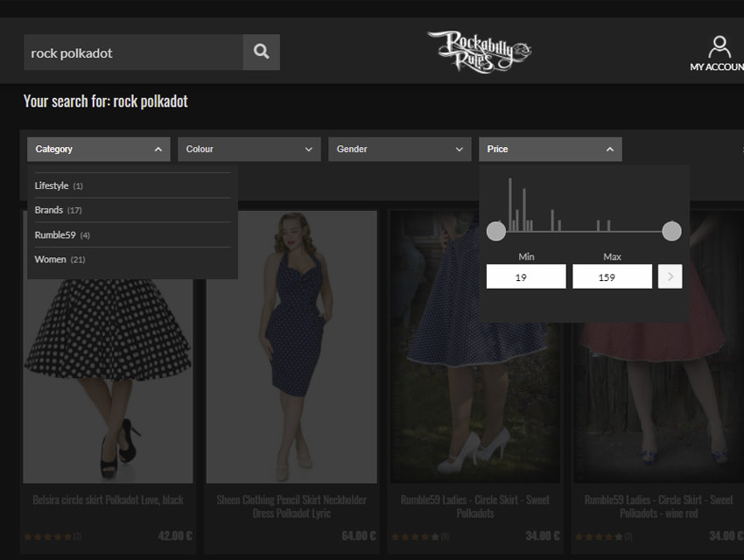Viewport: 744px width, 560px height.
Task: Filter results by the Women category
Action: pos(51,259)
